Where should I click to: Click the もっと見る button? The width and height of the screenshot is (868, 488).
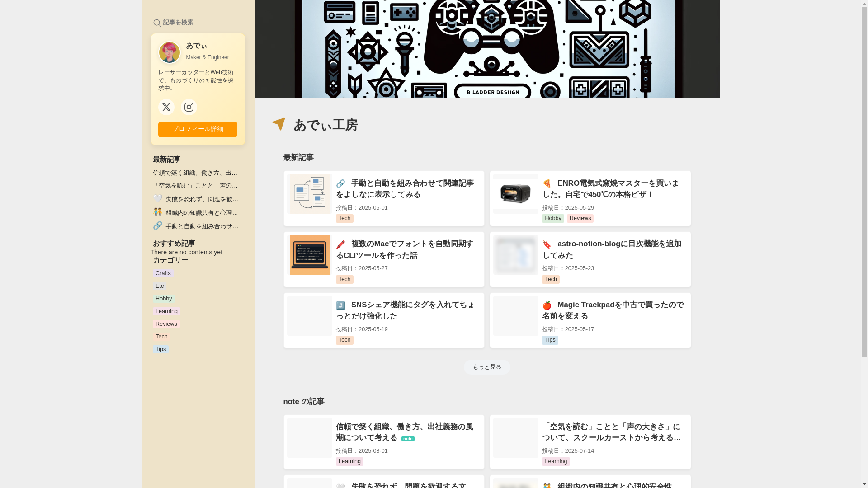pyautogui.click(x=487, y=367)
